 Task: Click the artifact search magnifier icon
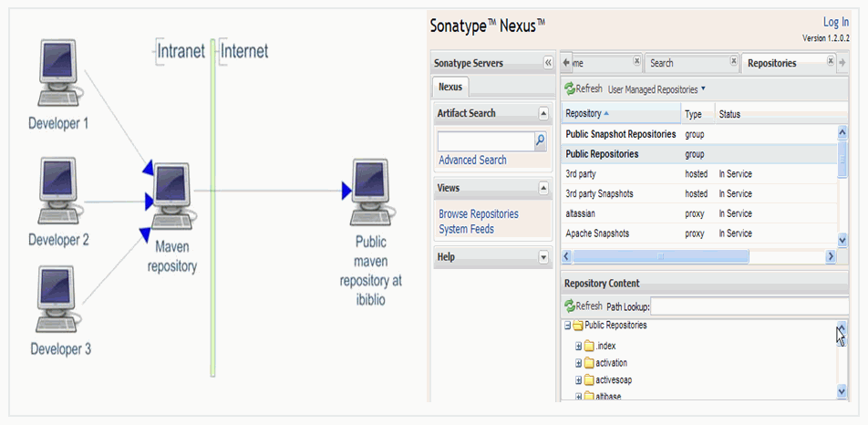tap(540, 140)
